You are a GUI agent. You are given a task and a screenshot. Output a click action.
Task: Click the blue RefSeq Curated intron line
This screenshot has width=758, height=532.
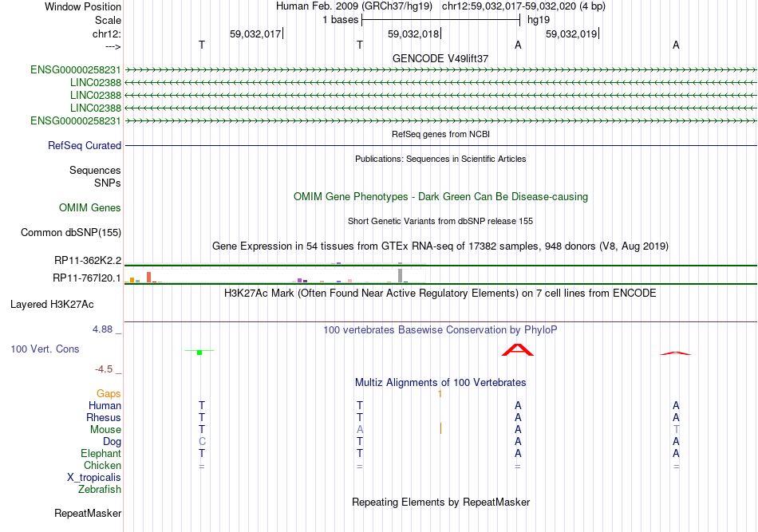(x=440, y=145)
